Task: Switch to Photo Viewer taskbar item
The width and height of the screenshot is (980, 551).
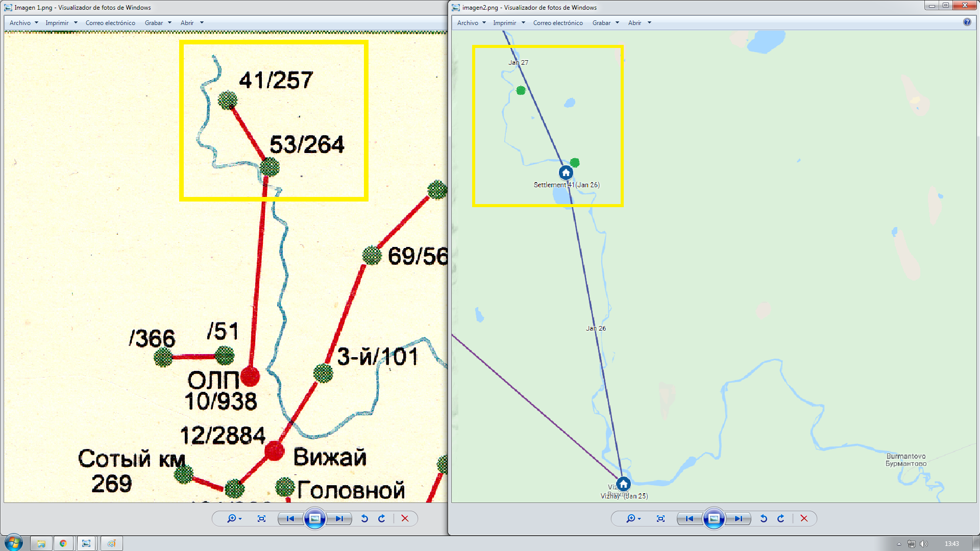Action: point(86,543)
